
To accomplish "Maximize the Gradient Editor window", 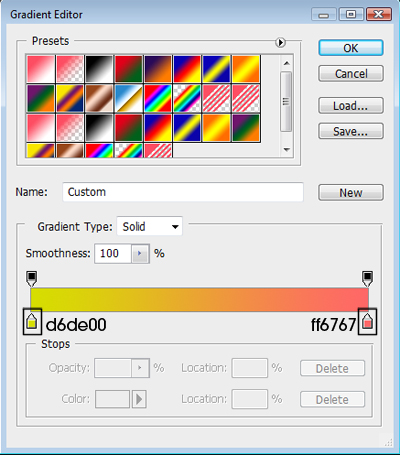I will click(x=351, y=14).
